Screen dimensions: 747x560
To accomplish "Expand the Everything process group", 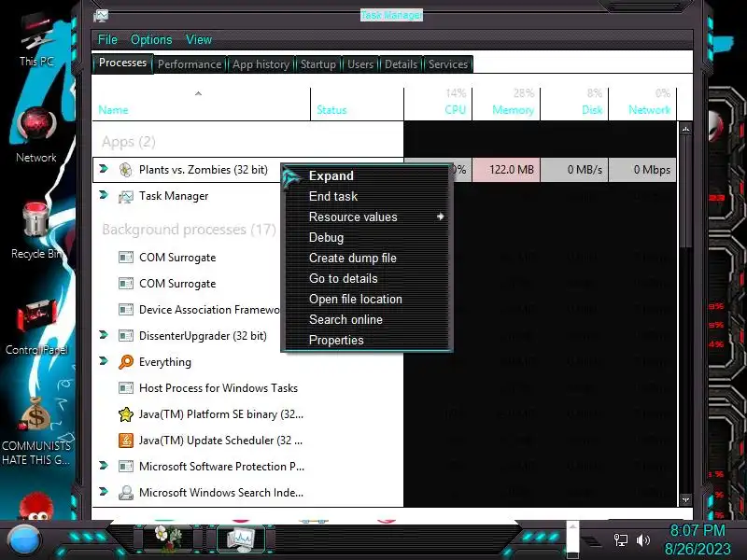I will point(104,361).
